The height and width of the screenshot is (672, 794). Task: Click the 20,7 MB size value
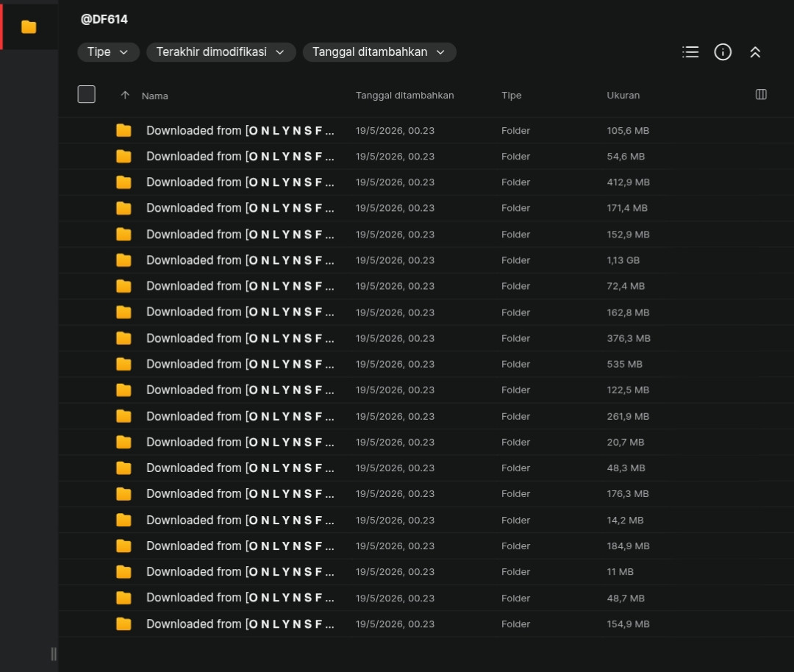click(626, 442)
